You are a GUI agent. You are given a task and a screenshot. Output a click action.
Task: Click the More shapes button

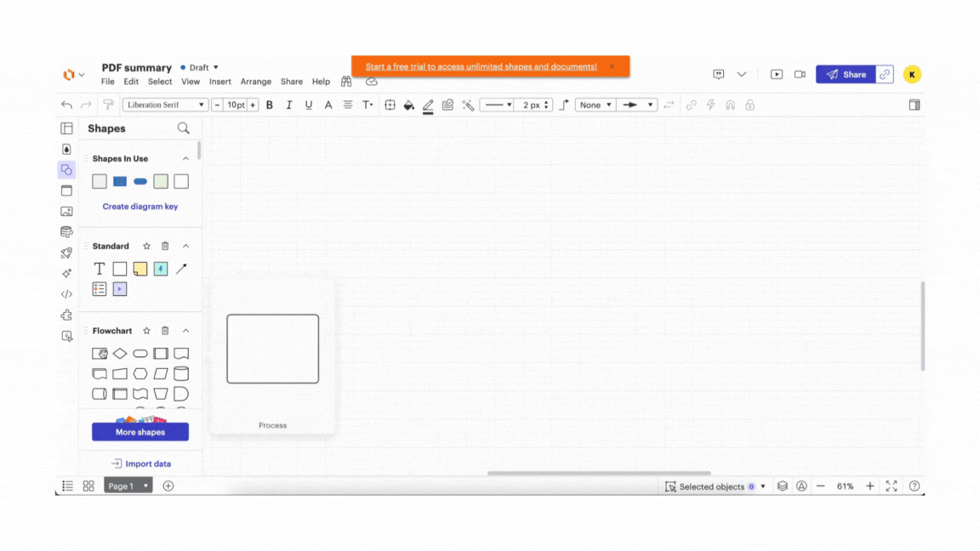click(140, 432)
